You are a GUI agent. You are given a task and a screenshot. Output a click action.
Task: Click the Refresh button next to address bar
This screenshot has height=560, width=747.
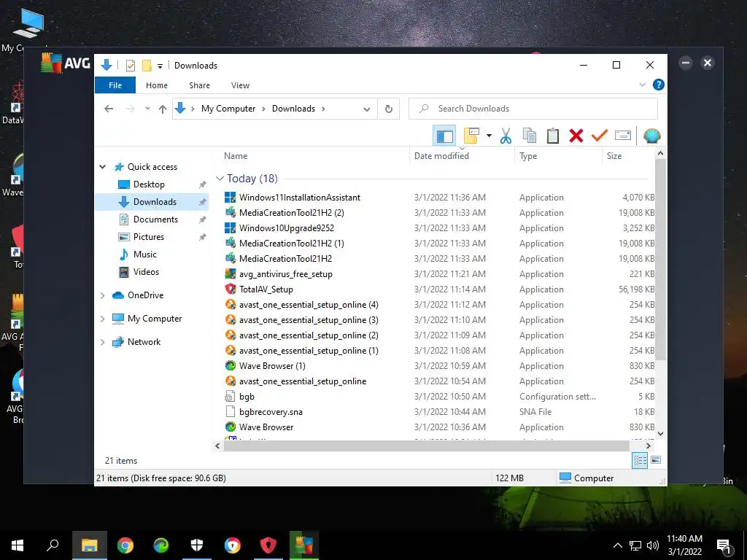(389, 109)
